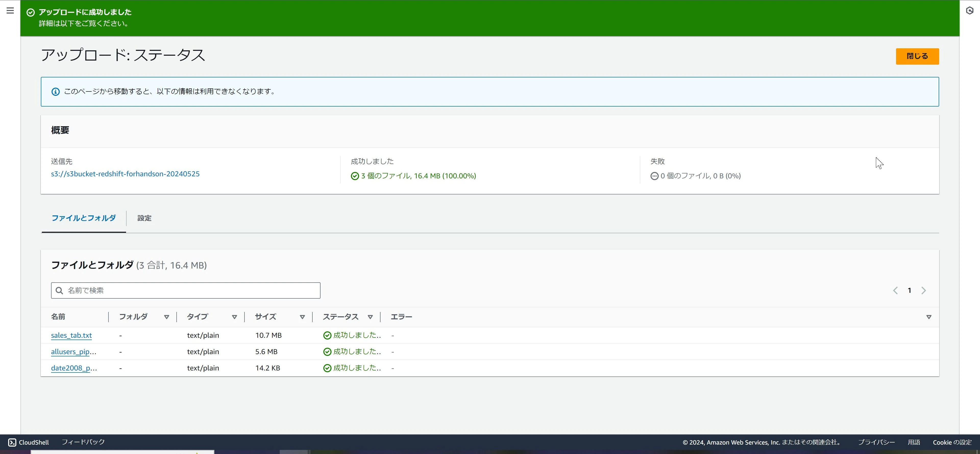This screenshot has height=454, width=980.
Task: Go to the previous page arrow
Action: tap(896, 290)
